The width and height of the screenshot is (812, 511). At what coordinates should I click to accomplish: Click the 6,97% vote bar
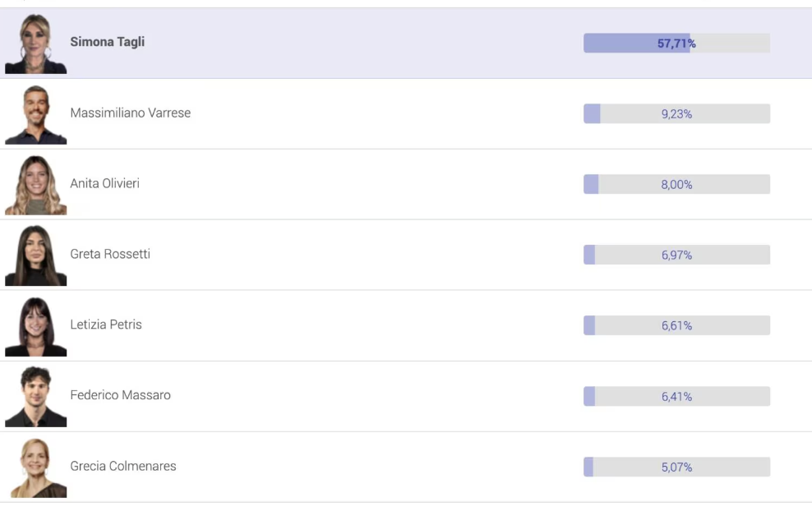tap(676, 255)
